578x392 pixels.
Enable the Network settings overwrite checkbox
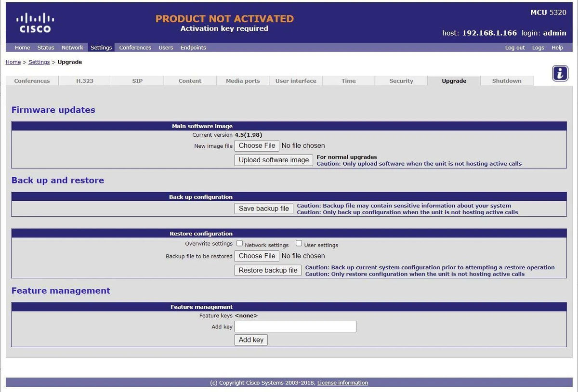click(x=239, y=243)
